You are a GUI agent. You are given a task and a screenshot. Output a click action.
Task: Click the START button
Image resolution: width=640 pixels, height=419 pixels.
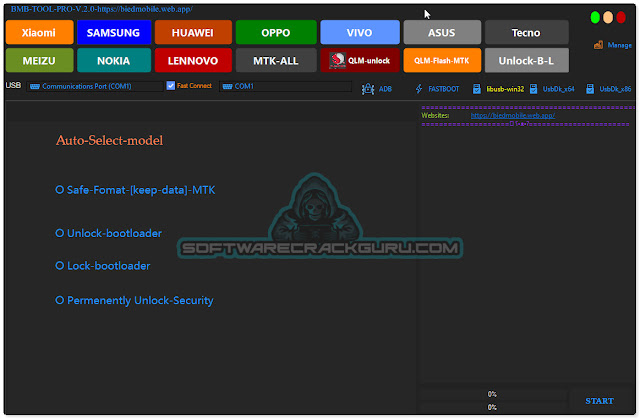tap(599, 401)
